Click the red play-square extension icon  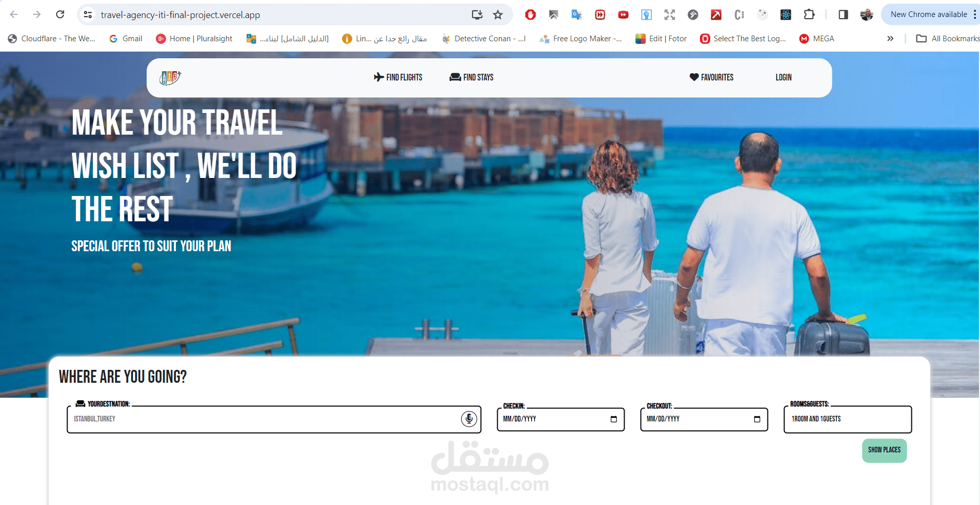[600, 14]
